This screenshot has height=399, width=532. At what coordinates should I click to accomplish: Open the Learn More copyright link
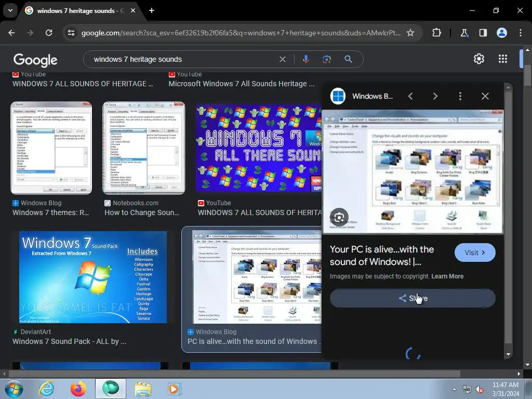point(447,276)
